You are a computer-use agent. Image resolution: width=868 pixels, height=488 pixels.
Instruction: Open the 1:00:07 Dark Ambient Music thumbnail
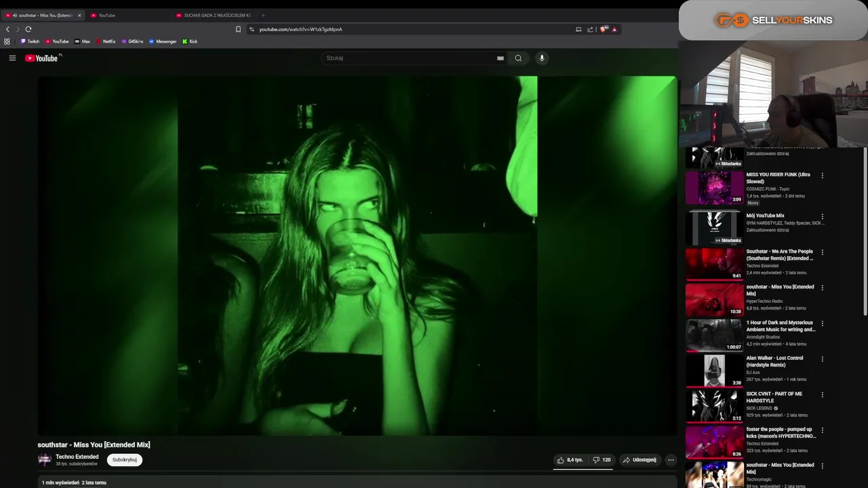714,335
